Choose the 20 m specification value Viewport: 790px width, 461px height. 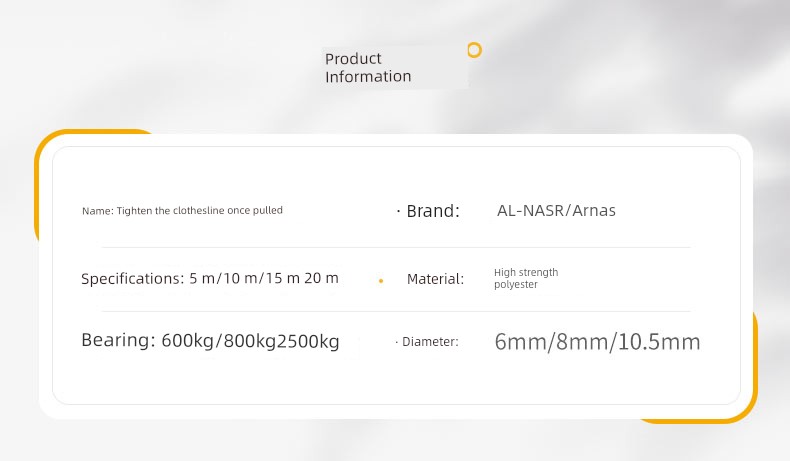pyautogui.click(x=325, y=279)
